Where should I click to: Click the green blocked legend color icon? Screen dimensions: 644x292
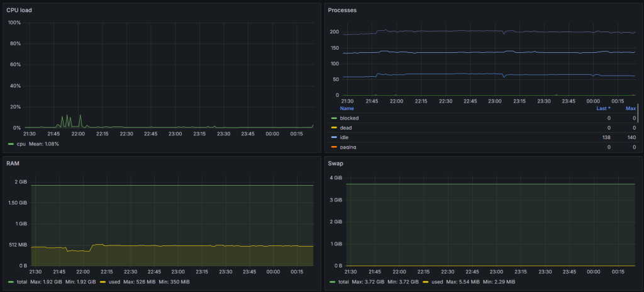pyautogui.click(x=333, y=118)
